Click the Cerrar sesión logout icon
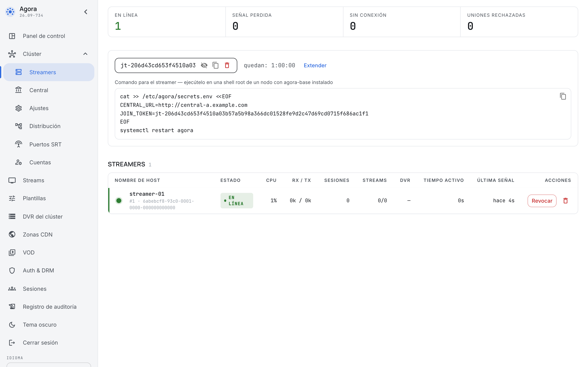Image resolution: width=588 pixels, height=367 pixels. [12, 343]
